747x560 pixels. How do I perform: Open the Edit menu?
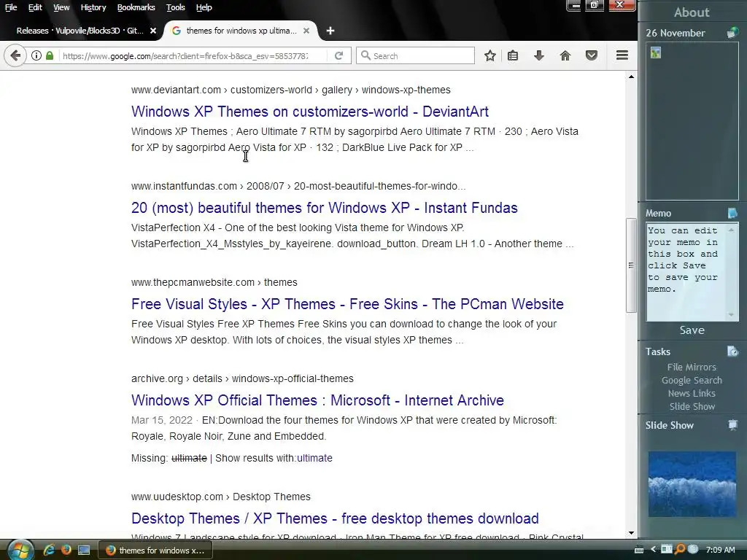click(35, 7)
